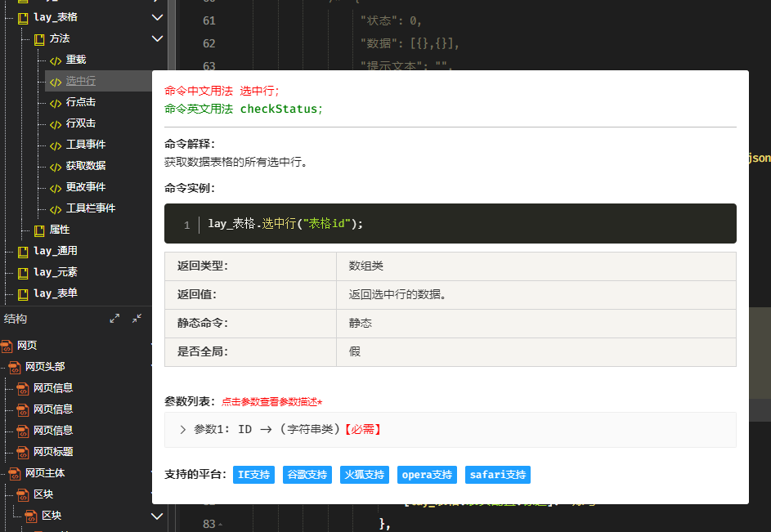This screenshot has width=771, height=532.
Task: Click the HTML icon beside 网页主体
Action: (x=15, y=473)
